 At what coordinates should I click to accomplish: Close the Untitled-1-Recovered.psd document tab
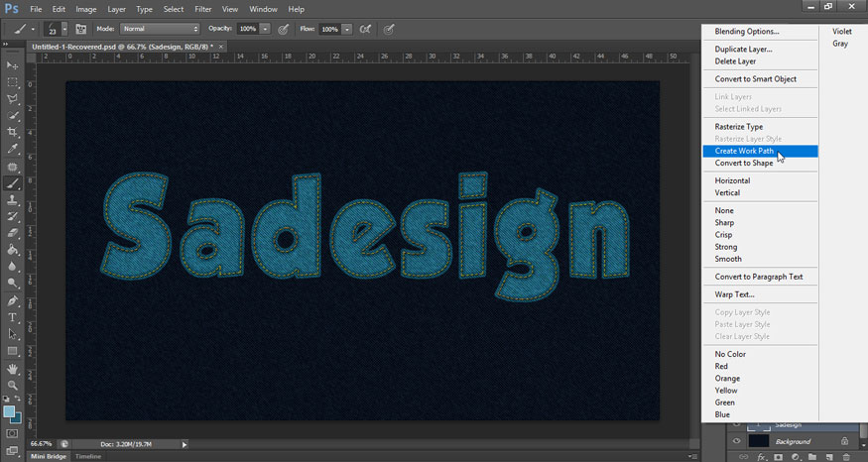tap(221, 47)
